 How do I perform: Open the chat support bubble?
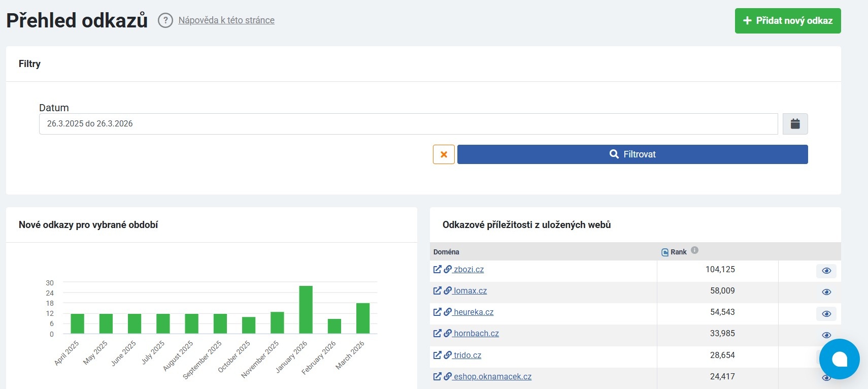pyautogui.click(x=839, y=359)
